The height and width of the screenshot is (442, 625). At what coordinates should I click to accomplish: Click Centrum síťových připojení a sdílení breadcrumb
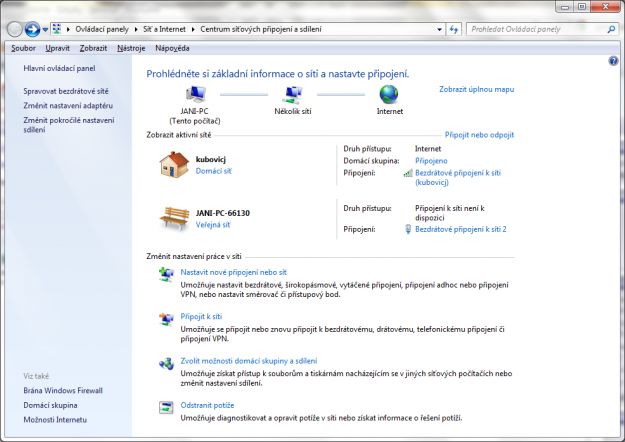(261, 29)
